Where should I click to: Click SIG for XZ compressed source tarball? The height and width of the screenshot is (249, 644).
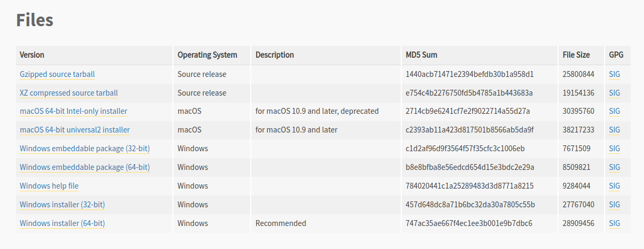[614, 93]
